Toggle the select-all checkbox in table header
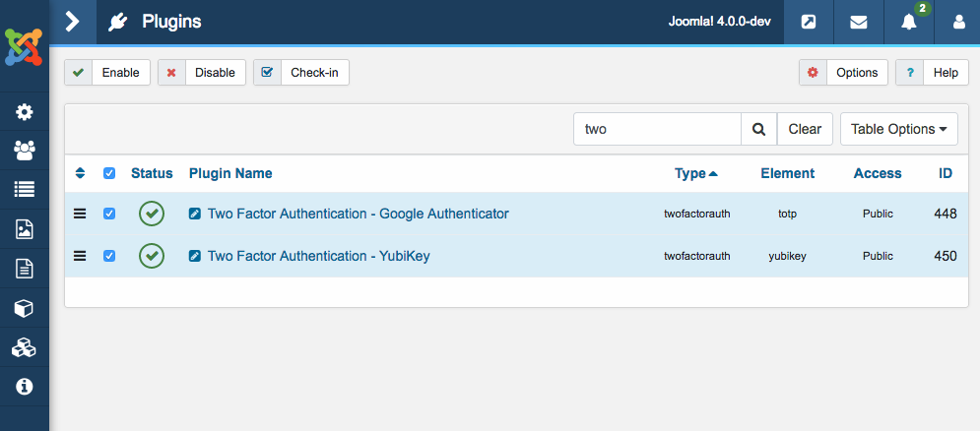The width and height of the screenshot is (980, 431). (x=109, y=173)
